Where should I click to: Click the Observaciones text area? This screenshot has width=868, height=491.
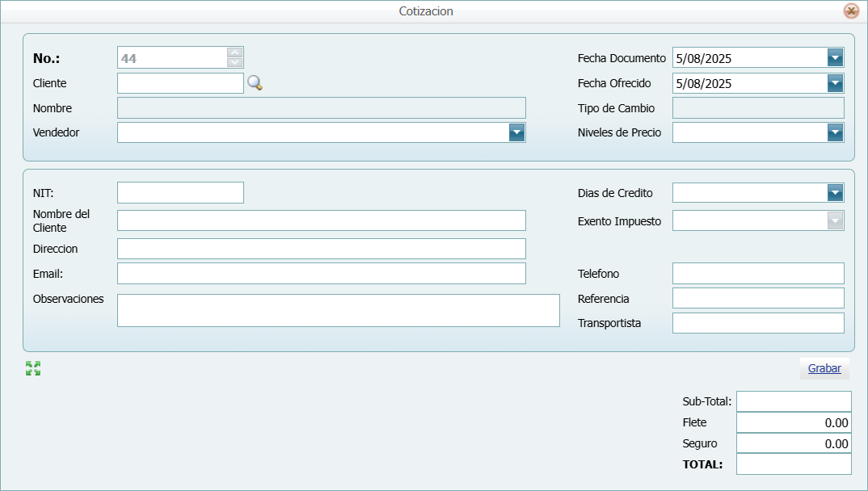tap(338, 310)
